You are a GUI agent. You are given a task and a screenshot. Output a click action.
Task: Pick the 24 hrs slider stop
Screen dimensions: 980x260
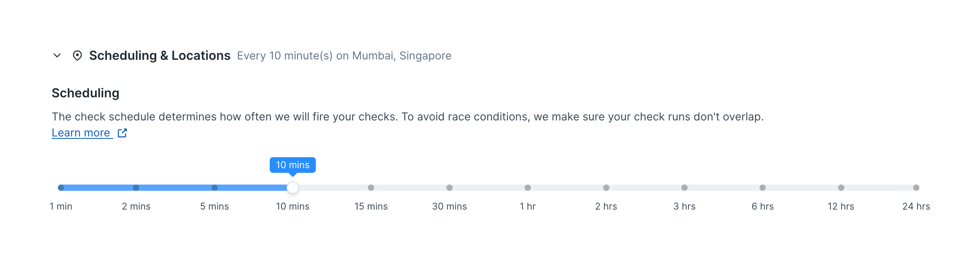coord(916,188)
